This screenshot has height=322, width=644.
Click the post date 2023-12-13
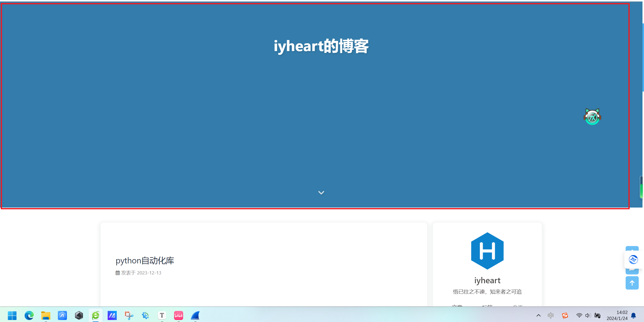tap(149, 273)
